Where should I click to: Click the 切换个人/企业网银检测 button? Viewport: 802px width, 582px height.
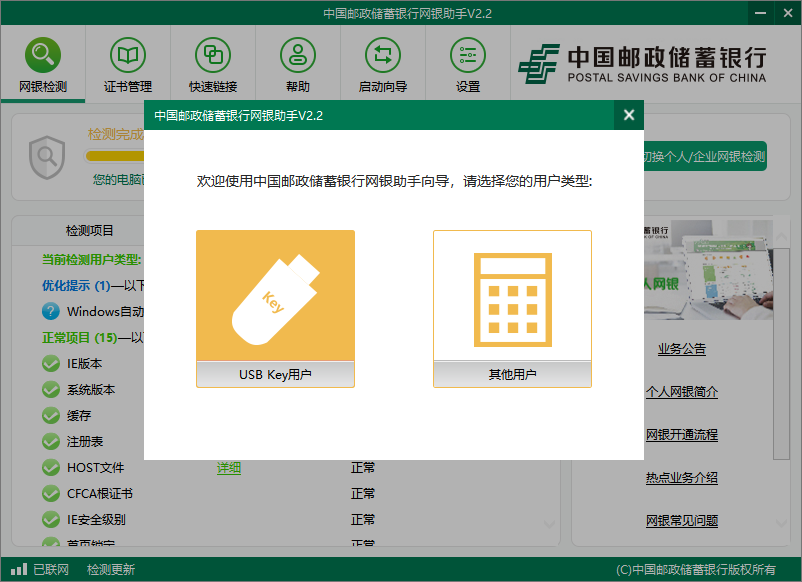pyautogui.click(x=705, y=156)
